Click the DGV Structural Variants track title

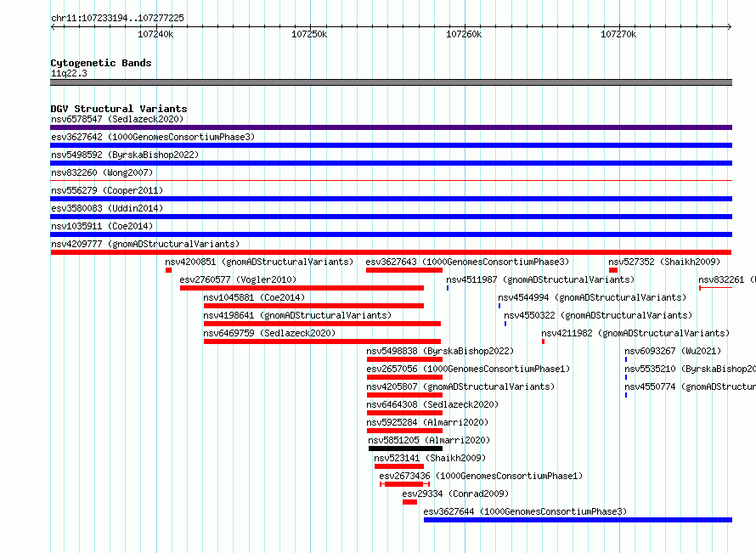119,109
